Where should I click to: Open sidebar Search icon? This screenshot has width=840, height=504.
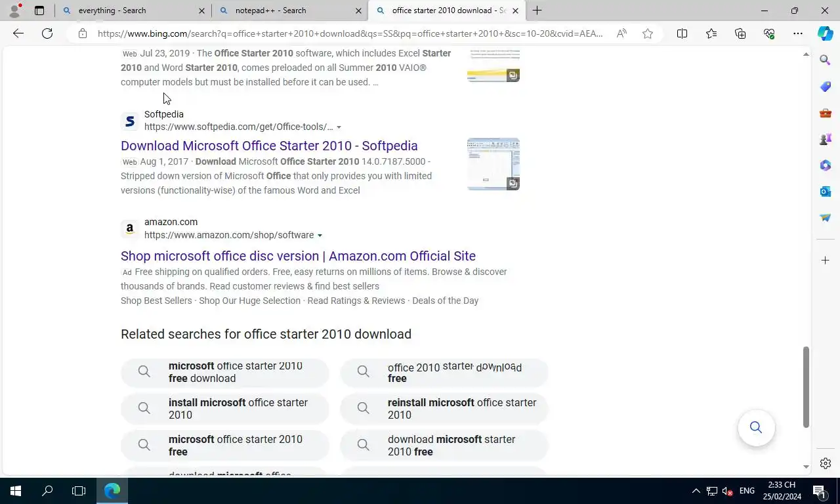(826, 60)
